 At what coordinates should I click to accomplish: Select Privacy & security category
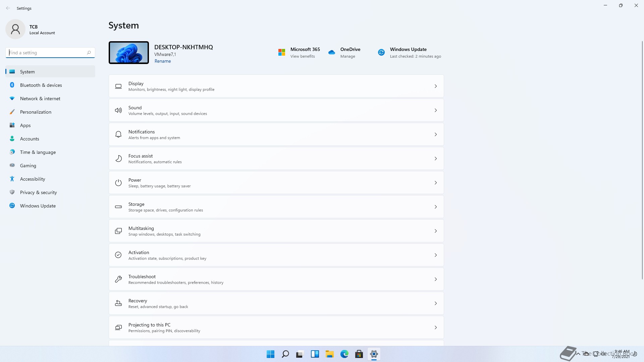(38, 192)
